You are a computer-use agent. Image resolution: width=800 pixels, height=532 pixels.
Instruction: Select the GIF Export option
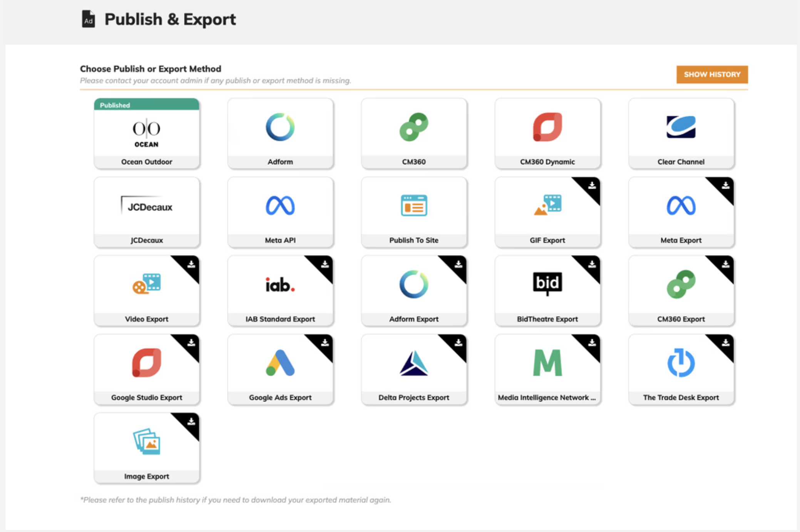click(547, 212)
